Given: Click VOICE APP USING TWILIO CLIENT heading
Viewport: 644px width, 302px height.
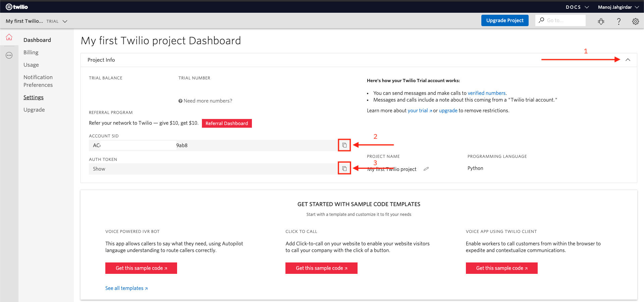Looking at the screenshot, I should click(501, 232).
